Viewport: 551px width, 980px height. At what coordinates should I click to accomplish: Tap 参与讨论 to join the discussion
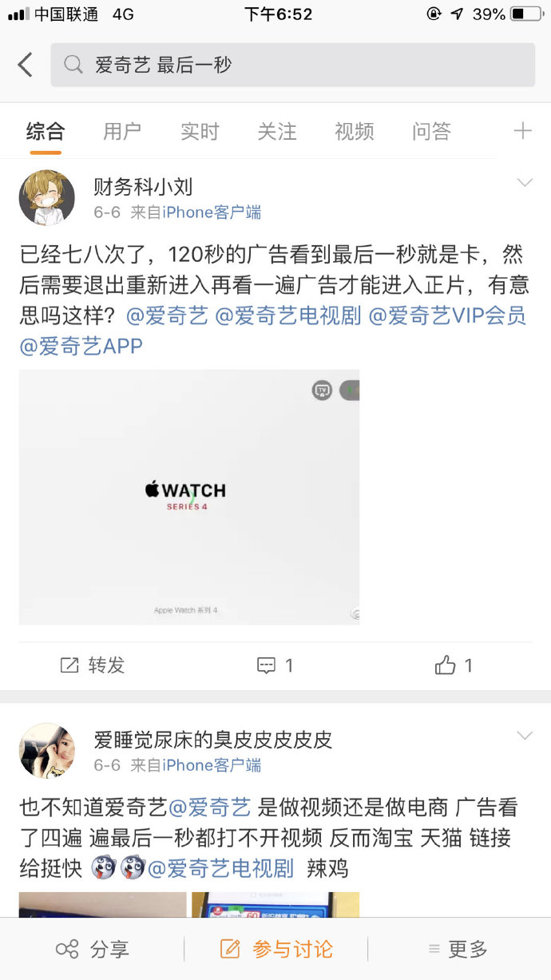coord(276,949)
